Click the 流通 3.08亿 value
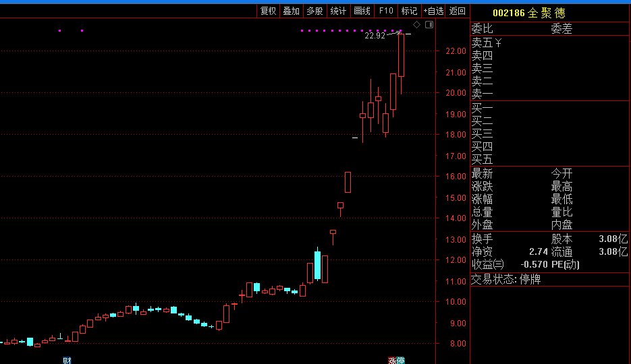Image resolution: width=631 pixels, height=364 pixels. tap(613, 252)
